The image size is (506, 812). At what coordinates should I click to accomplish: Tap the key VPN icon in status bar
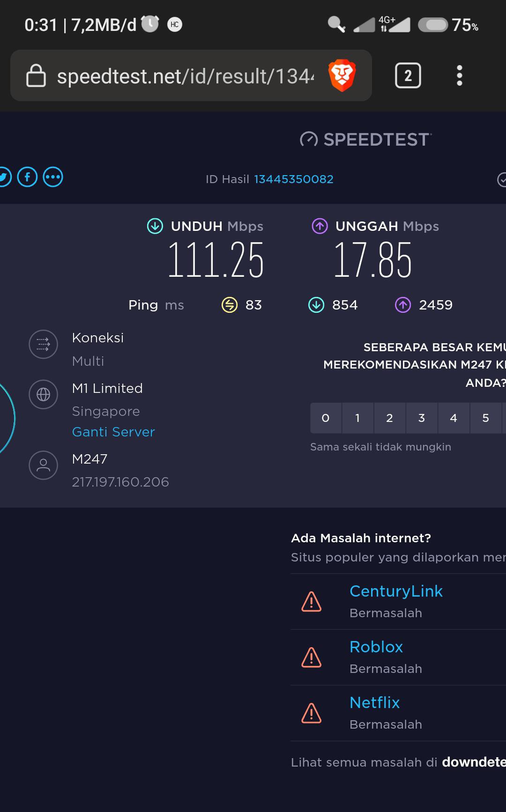pyautogui.click(x=336, y=24)
